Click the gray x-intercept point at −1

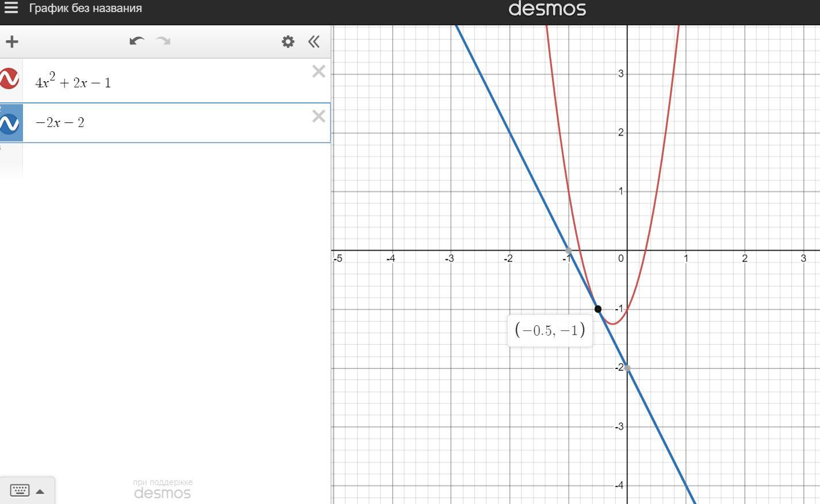pos(569,251)
